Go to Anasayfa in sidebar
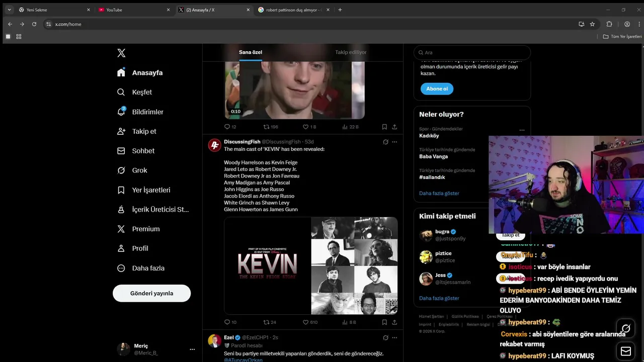644x362 pixels. 140,72
